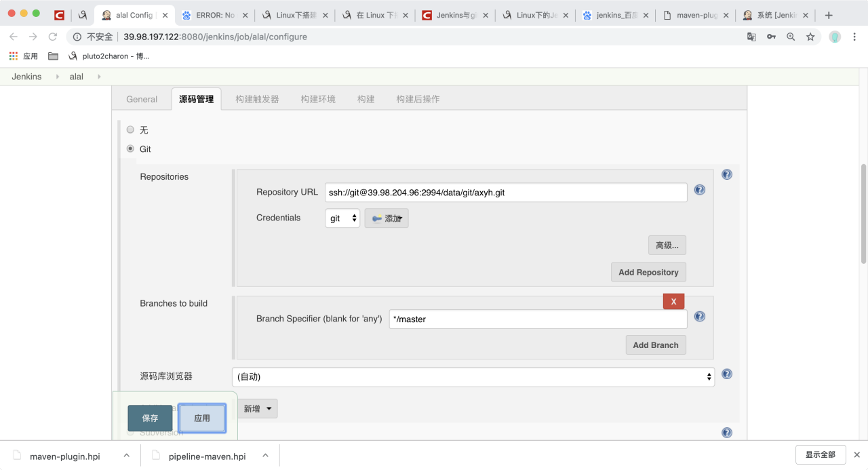This screenshot has height=470, width=868.
Task: Open 添加 credentials dropdown button
Action: pyautogui.click(x=387, y=218)
